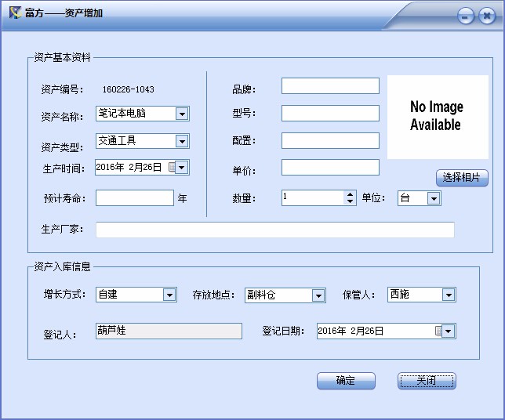Click the app logo icon in title bar
The image size is (505, 420).
click(x=15, y=13)
